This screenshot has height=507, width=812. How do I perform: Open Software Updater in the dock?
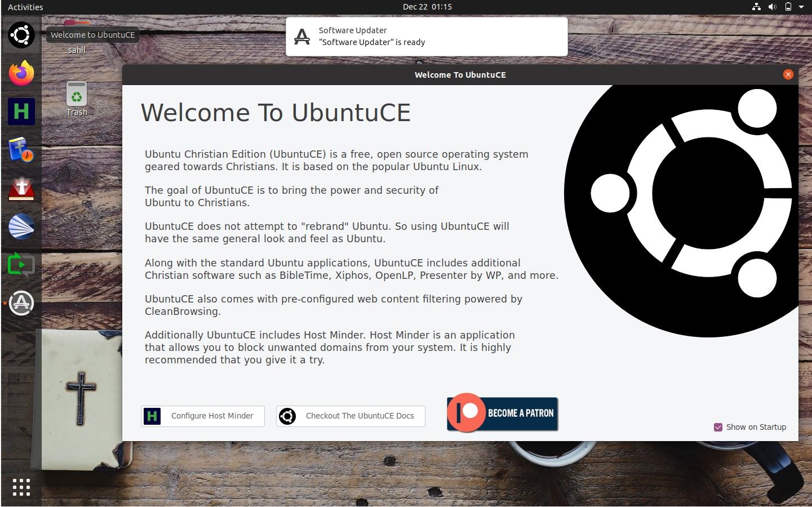pyautogui.click(x=21, y=303)
